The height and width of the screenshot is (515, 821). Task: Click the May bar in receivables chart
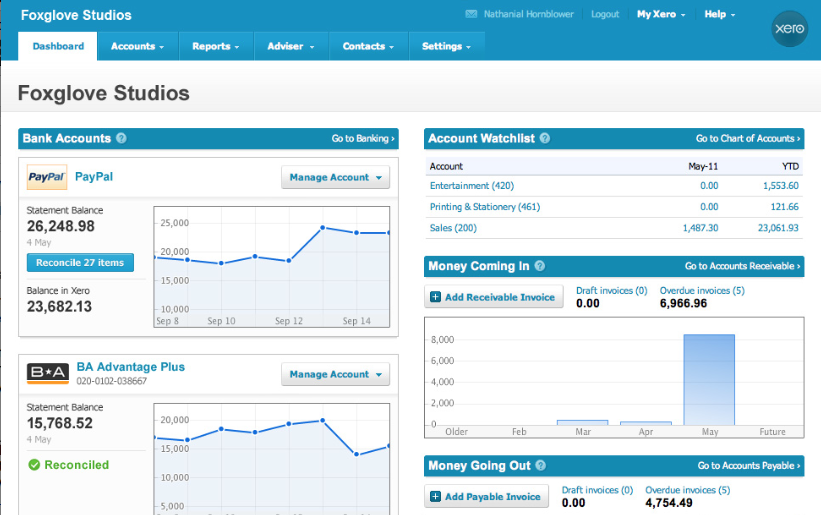(709, 379)
